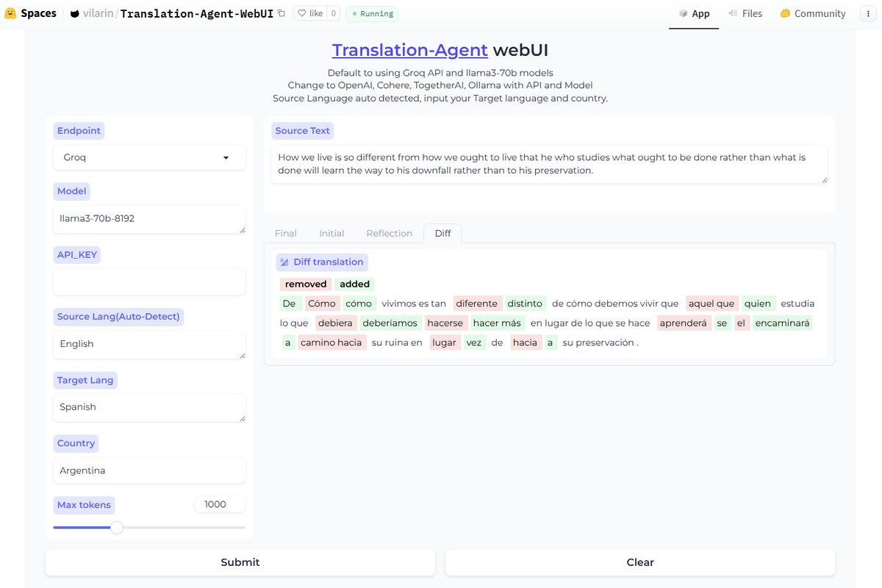Select the Reflection tab

(x=389, y=233)
